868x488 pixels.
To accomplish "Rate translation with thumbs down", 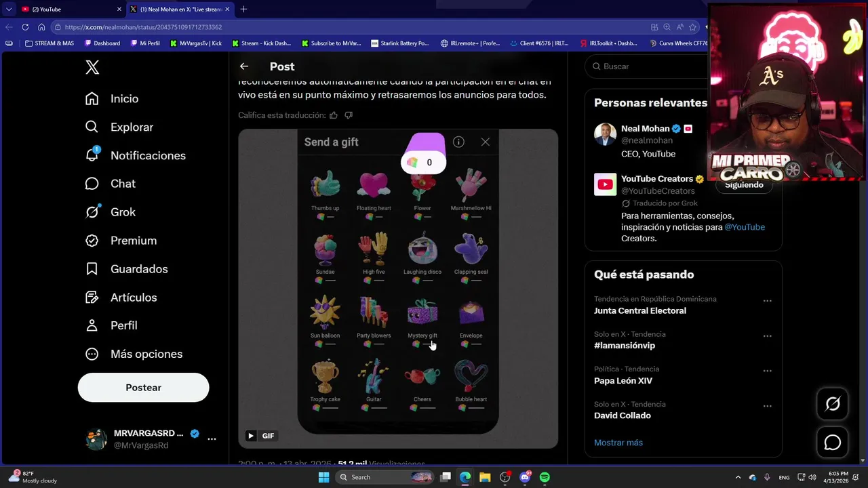I will (x=349, y=115).
